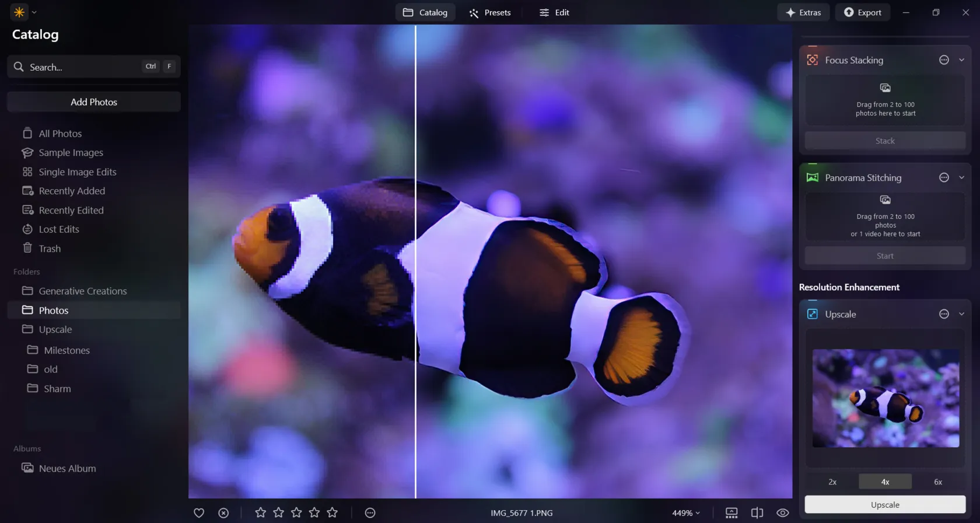This screenshot has width=980, height=523.
Task: Collapse the Focus Stacking panel
Action: [x=962, y=60]
